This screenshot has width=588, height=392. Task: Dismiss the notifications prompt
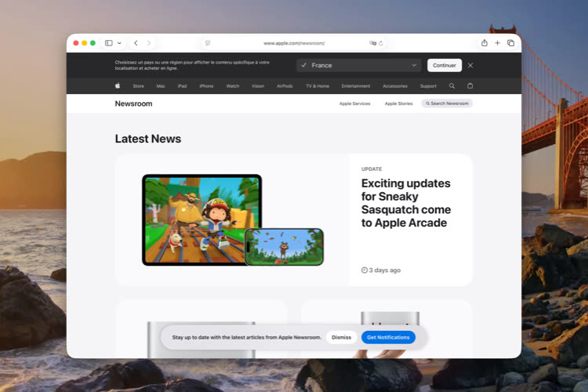coord(341,337)
